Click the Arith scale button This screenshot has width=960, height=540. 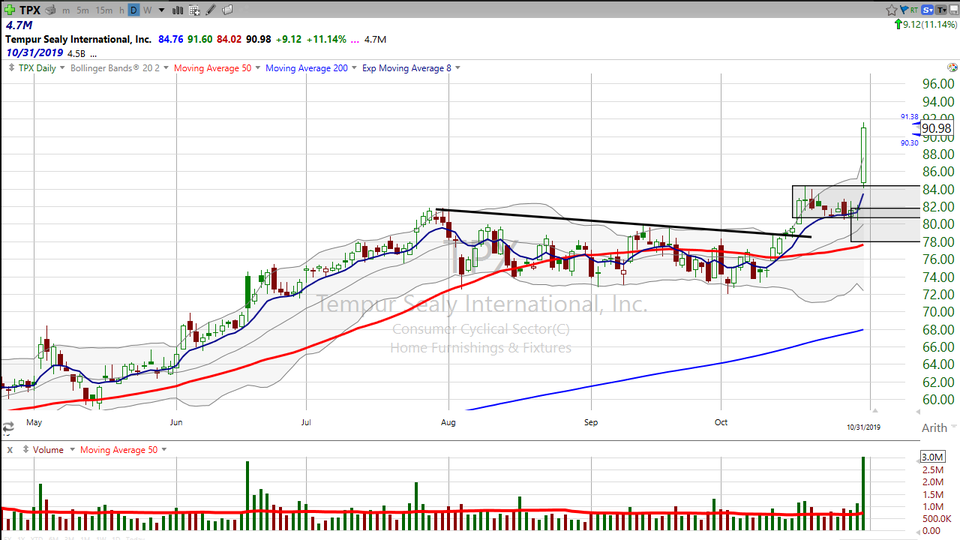pos(934,428)
